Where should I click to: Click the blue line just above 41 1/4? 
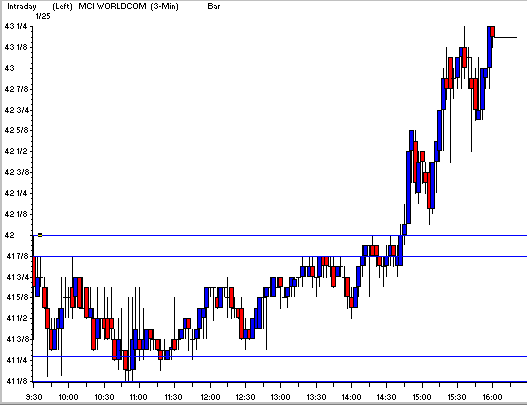pyautogui.click(x=280, y=357)
